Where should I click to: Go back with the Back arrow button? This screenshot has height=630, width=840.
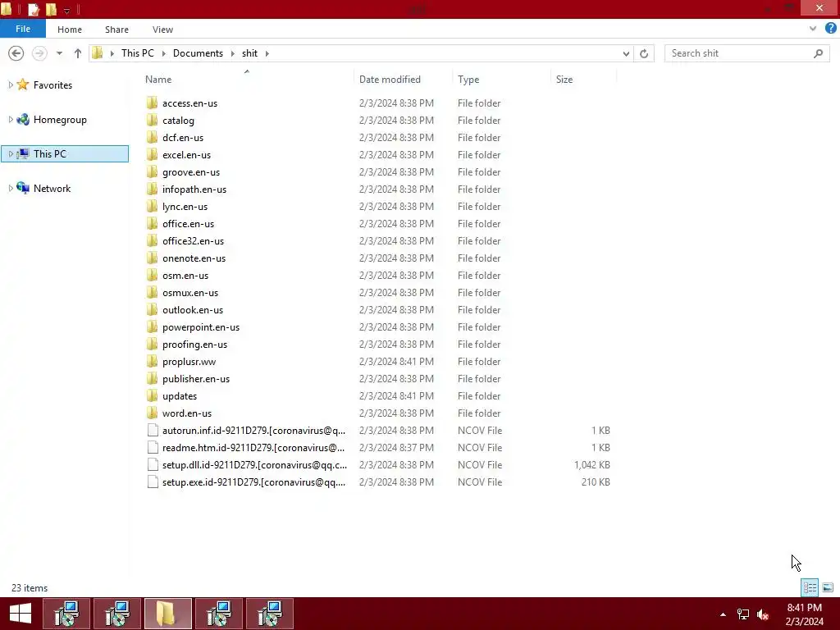(16, 53)
